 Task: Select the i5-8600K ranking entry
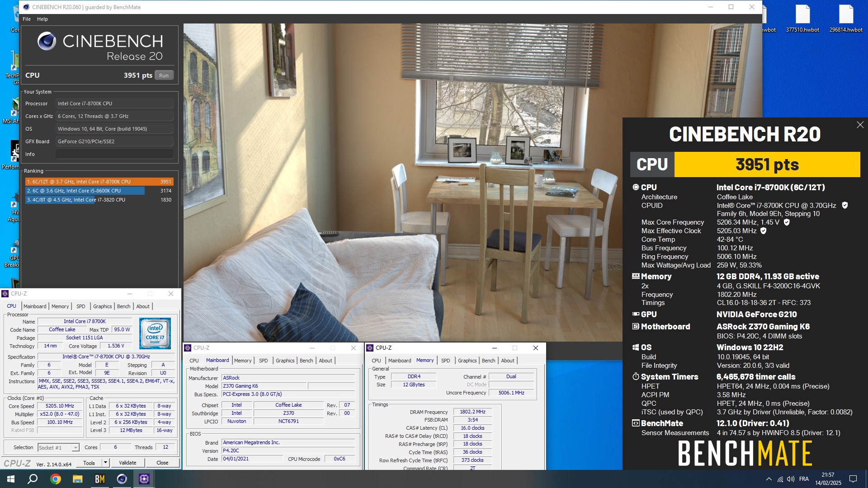pos(99,191)
